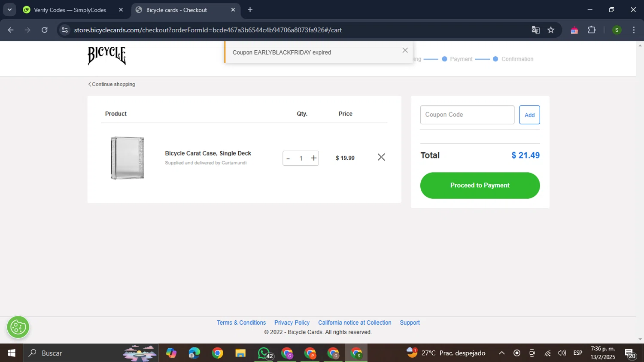Reload the checkout page
Image resolution: width=644 pixels, height=362 pixels.
[44, 30]
